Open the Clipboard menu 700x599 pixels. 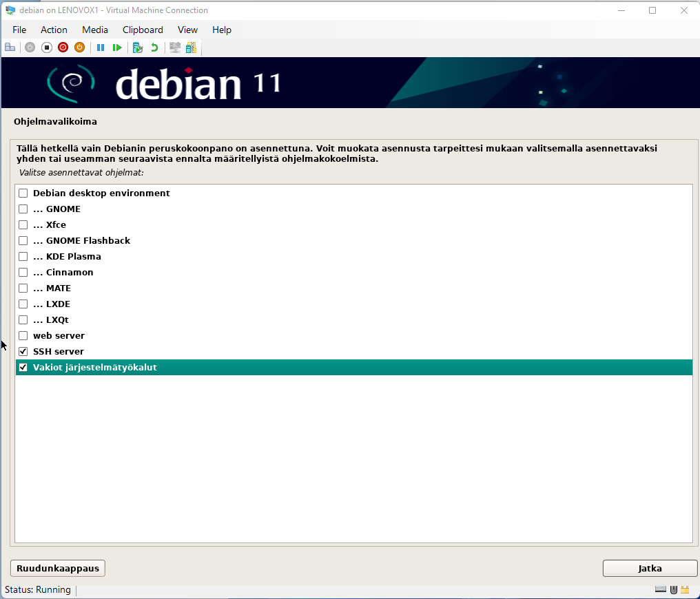point(143,30)
